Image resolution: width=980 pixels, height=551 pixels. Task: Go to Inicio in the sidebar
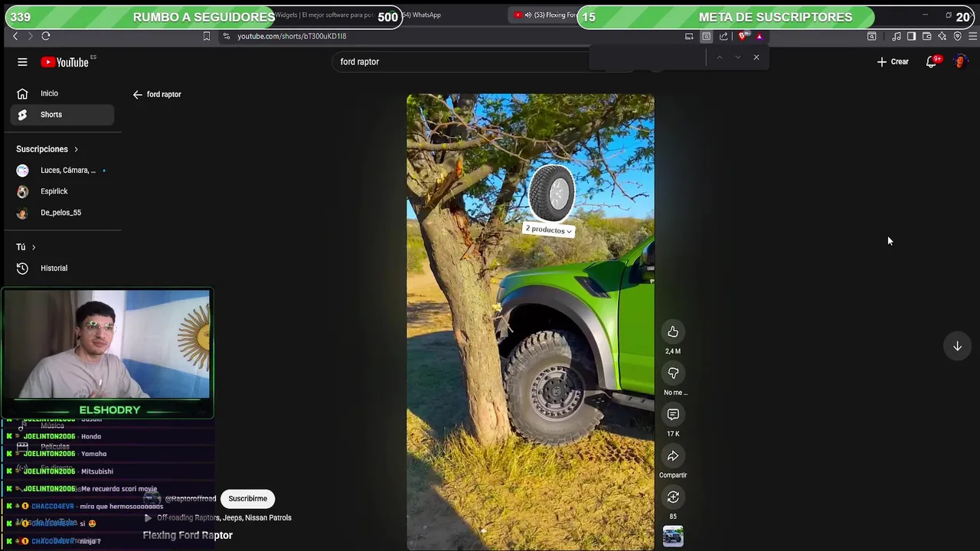pyautogui.click(x=62, y=93)
